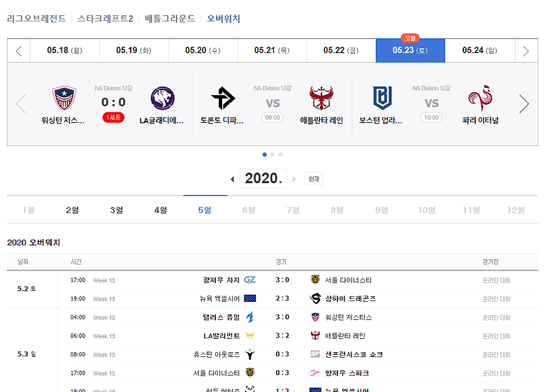This screenshot has height=392, width=559.
Task: Open 상하이 드래곤즈 team link
Action: (351, 298)
